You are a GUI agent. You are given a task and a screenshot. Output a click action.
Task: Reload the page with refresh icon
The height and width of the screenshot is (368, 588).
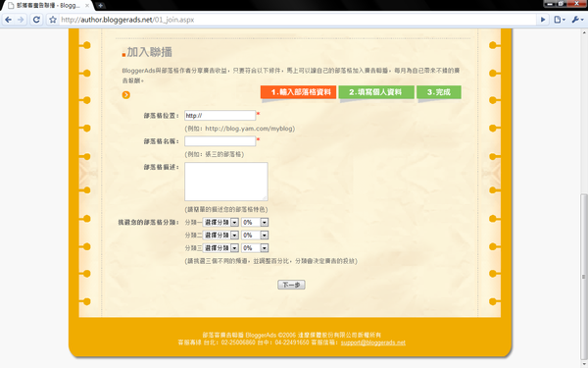point(36,20)
